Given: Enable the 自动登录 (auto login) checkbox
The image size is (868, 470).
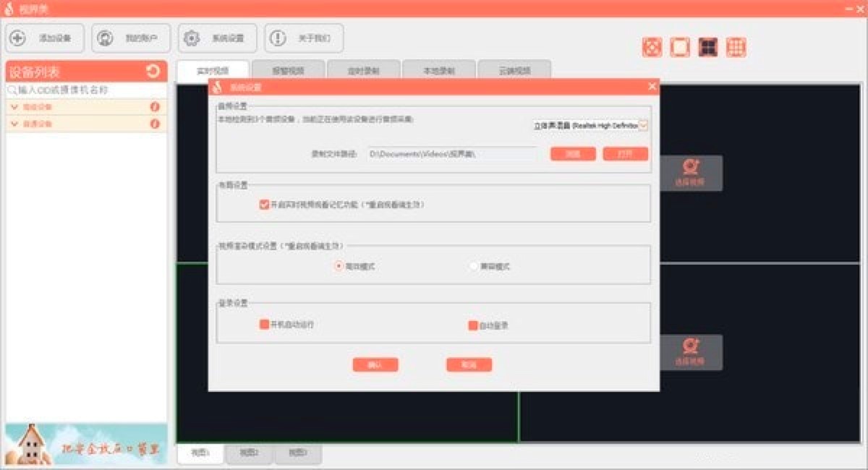Looking at the screenshot, I should pyautogui.click(x=475, y=324).
